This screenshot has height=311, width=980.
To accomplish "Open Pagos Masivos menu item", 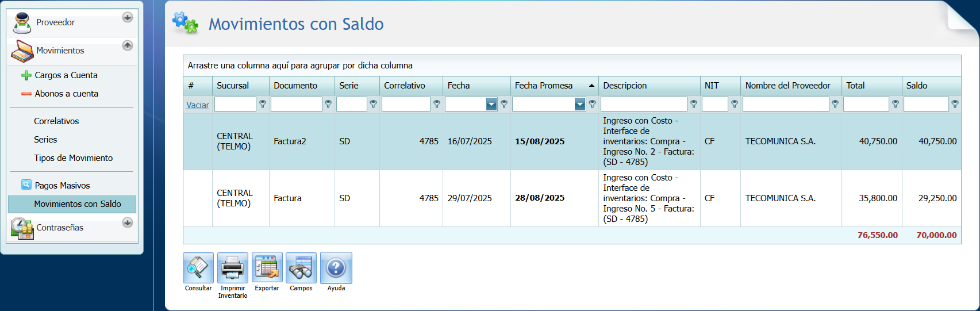I will (x=62, y=186).
